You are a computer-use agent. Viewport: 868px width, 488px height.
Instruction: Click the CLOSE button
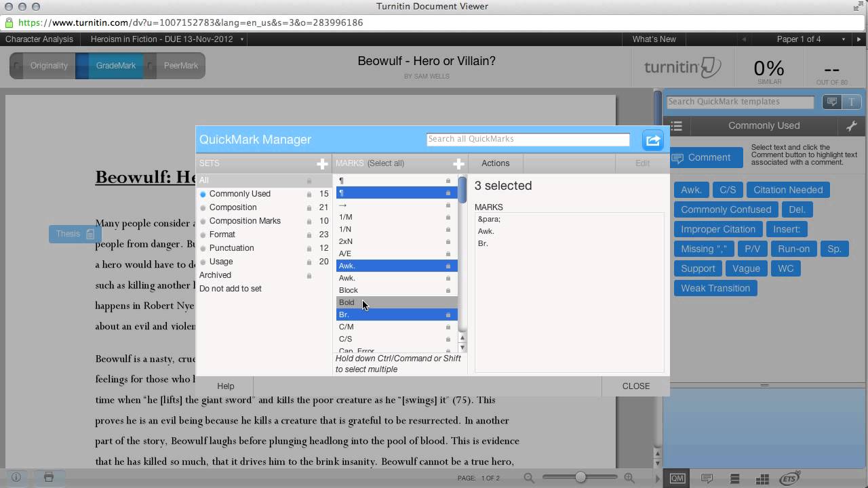(635, 386)
